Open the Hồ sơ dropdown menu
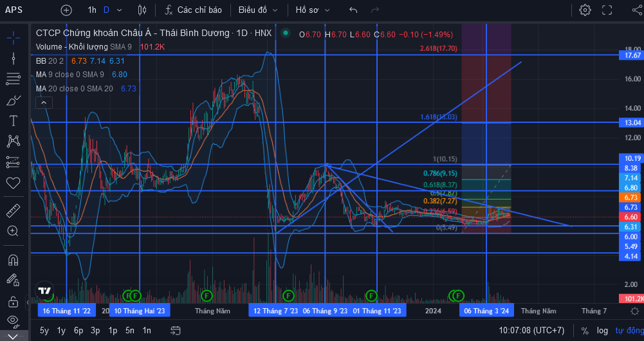The image size is (644, 341). pyautogui.click(x=313, y=10)
